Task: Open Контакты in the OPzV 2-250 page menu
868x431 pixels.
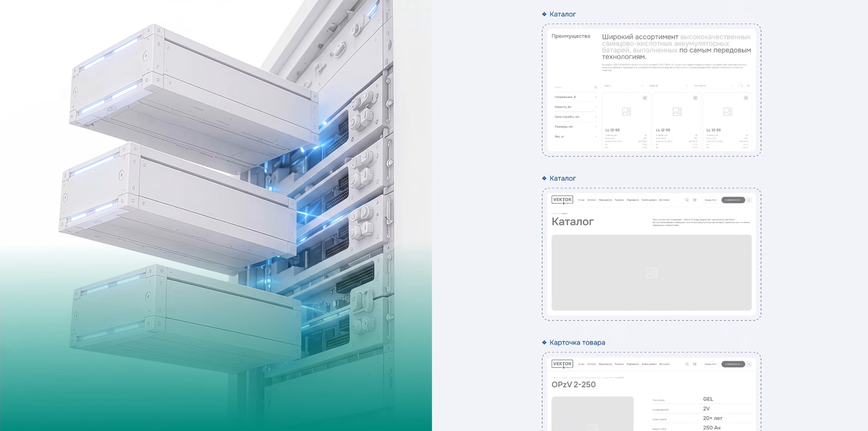Action: click(x=664, y=364)
